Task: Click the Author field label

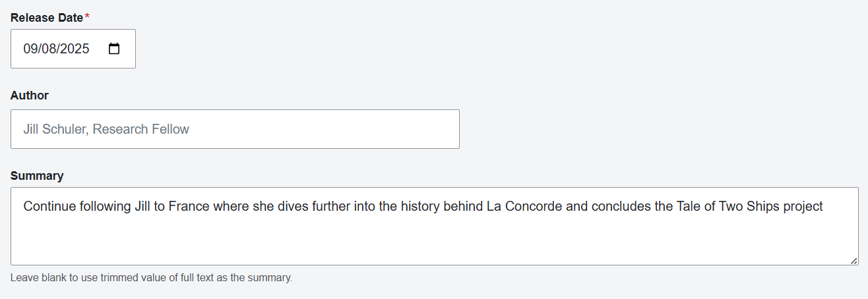Action: 30,95
